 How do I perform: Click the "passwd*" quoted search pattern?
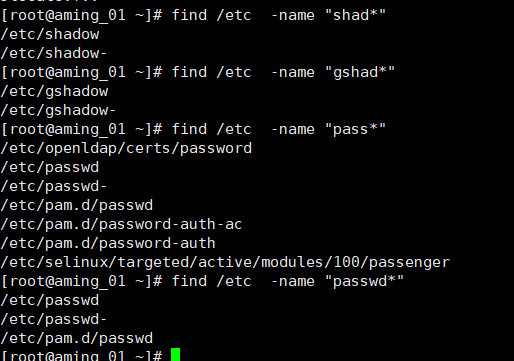pyautogui.click(x=364, y=281)
